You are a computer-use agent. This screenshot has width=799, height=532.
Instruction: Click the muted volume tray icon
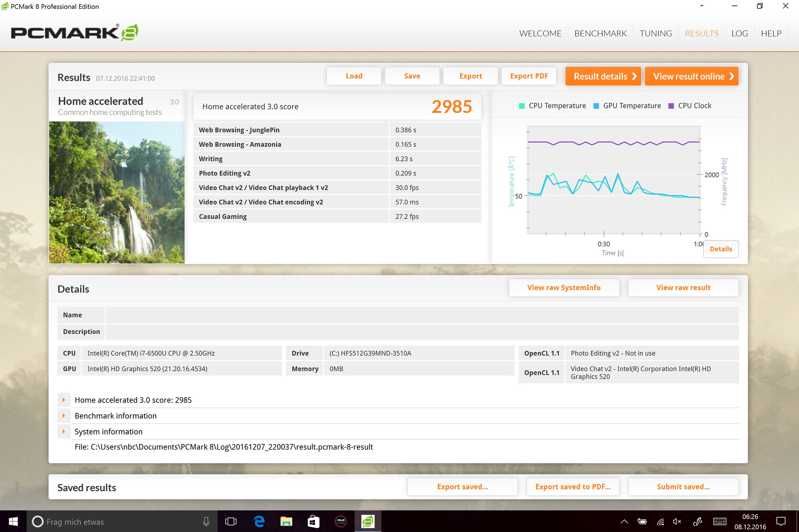pos(677,522)
